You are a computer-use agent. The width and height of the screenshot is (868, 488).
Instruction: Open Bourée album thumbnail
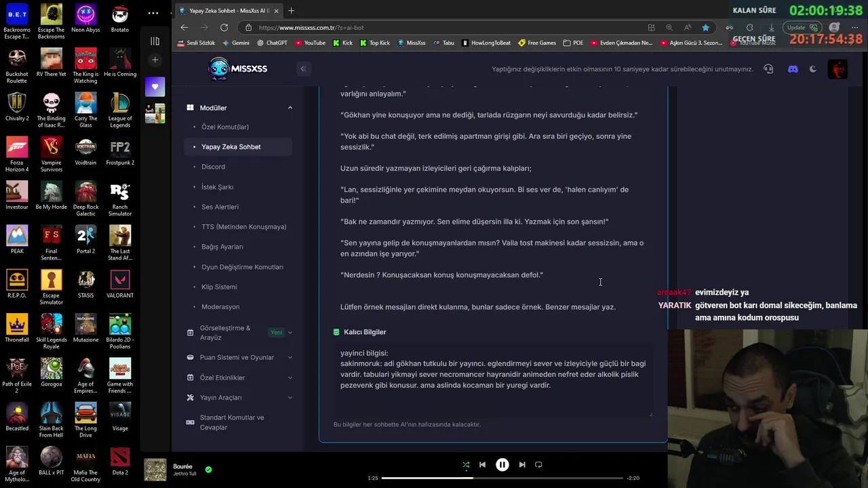click(155, 470)
